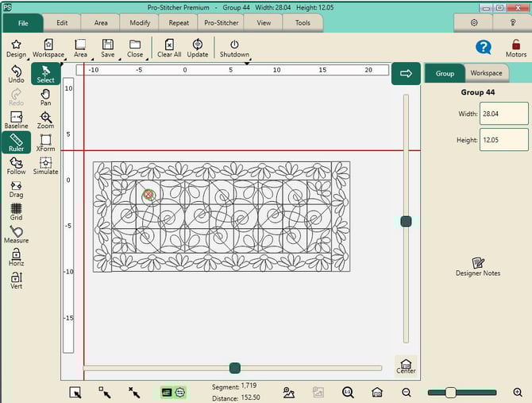Click the settings gear icon

pyautogui.click(x=474, y=23)
